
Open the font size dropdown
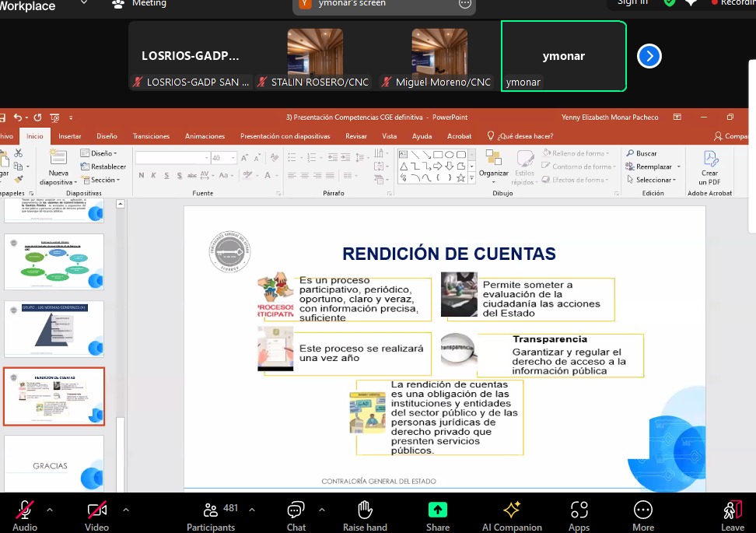[232, 158]
